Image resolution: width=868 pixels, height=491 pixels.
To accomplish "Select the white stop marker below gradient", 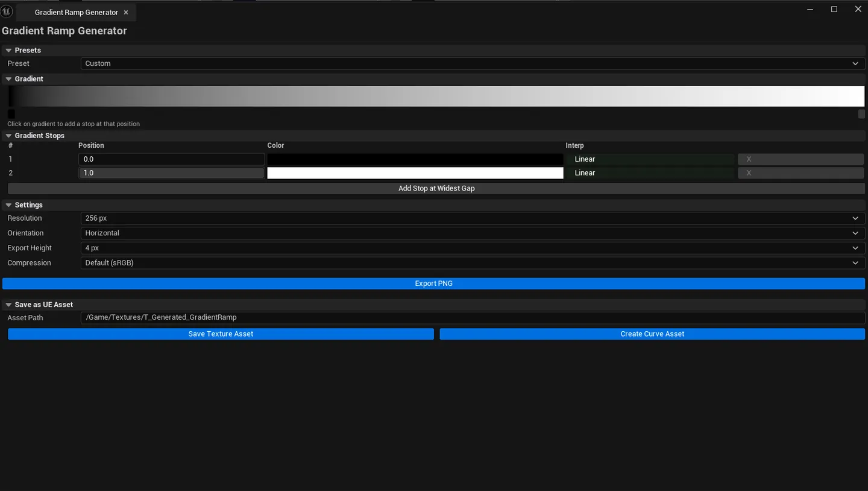I will tap(861, 113).
